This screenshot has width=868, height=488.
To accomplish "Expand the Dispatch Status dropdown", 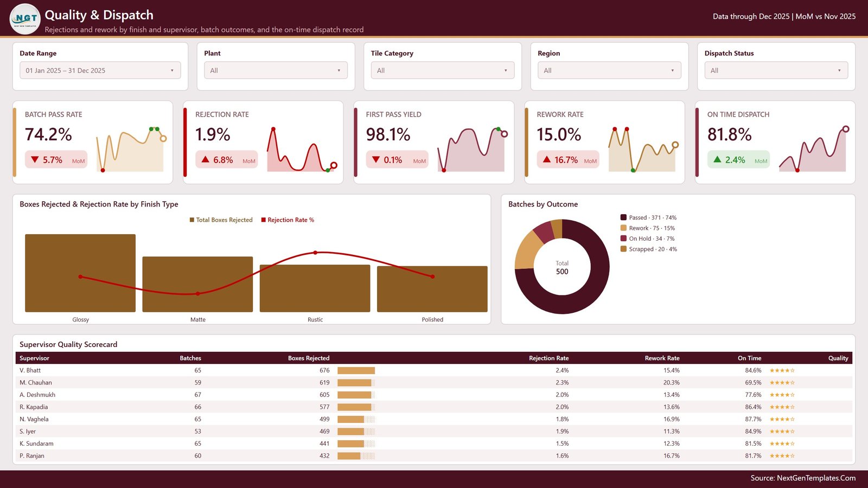I will point(776,70).
